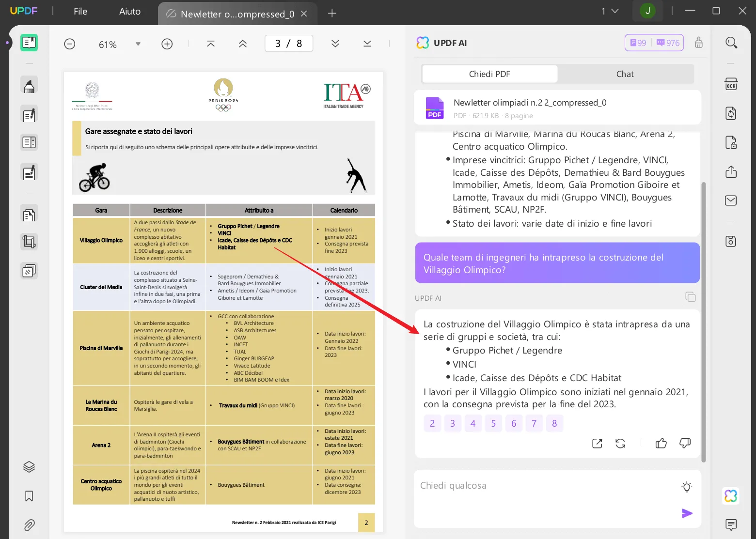Open the AI credits counter 99 / 976
Screen dimensions: 756x539
pos(654,43)
